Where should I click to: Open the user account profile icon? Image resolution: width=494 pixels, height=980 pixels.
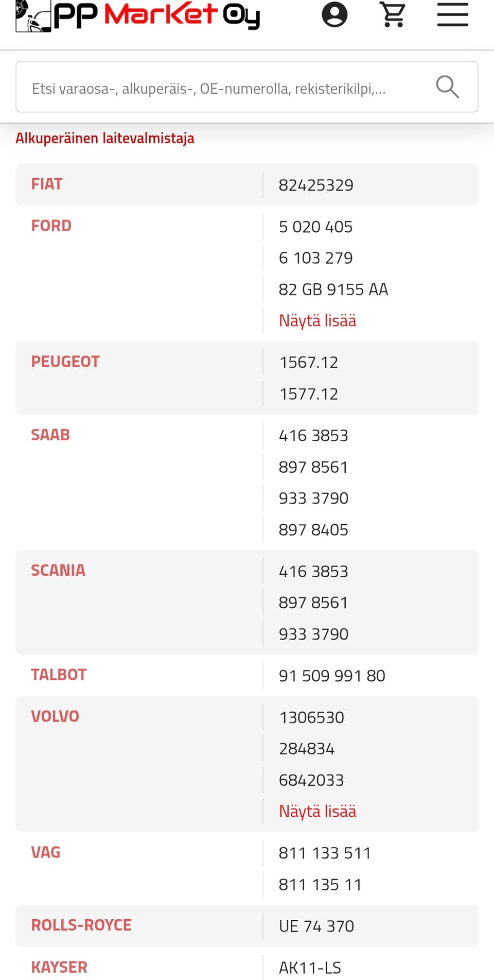pyautogui.click(x=334, y=14)
